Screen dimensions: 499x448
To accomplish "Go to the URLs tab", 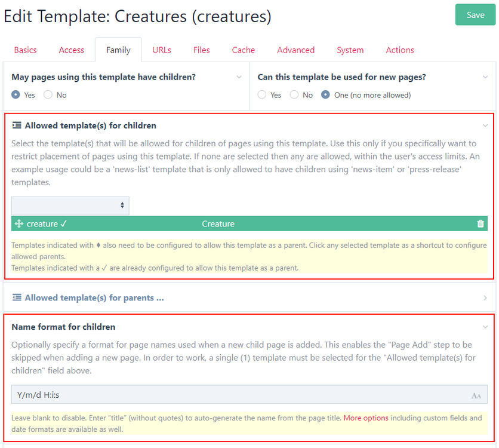I will coord(162,50).
